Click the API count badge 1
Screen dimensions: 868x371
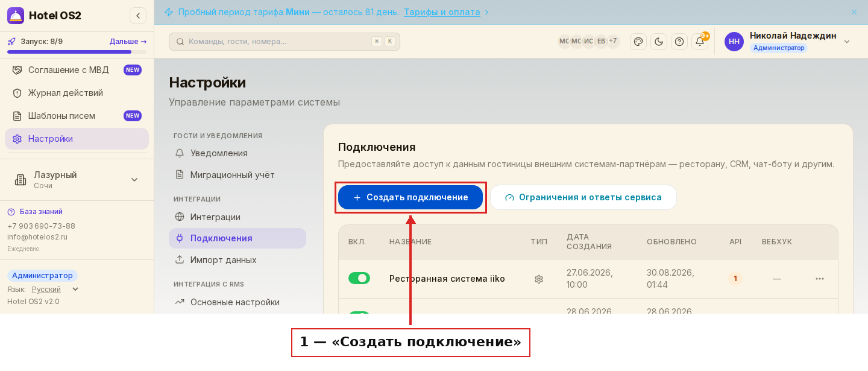click(x=735, y=279)
